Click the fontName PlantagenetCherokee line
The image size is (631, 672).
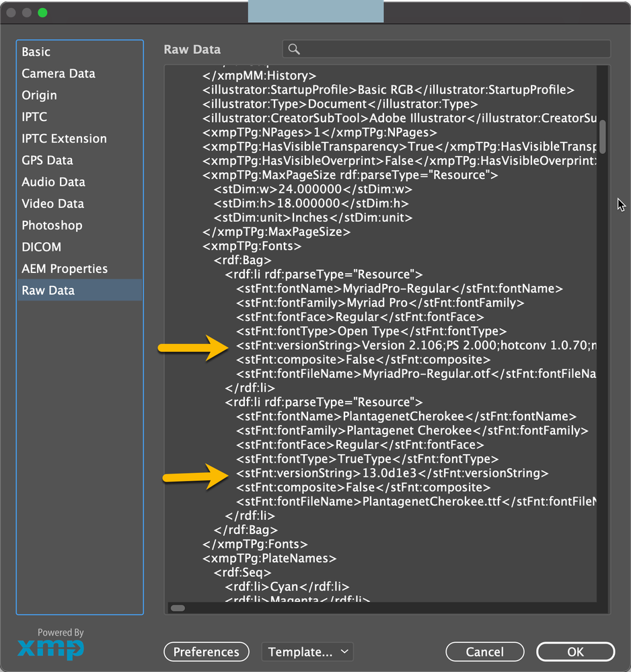(406, 416)
